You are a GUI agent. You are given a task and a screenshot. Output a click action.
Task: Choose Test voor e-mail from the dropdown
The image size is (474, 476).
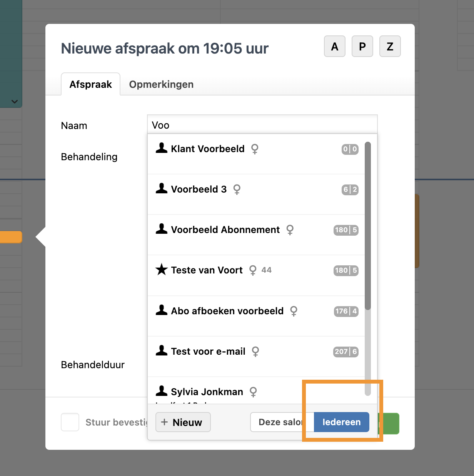tap(208, 351)
